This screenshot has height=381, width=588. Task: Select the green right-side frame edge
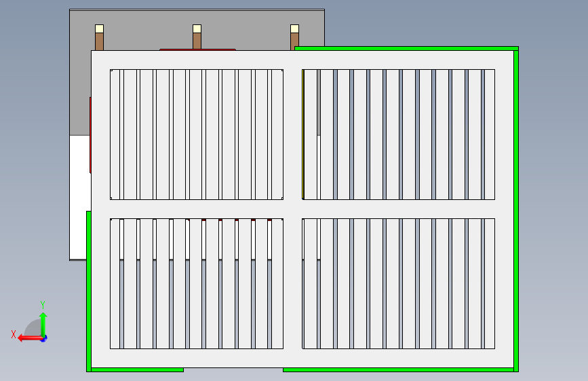tap(516, 210)
